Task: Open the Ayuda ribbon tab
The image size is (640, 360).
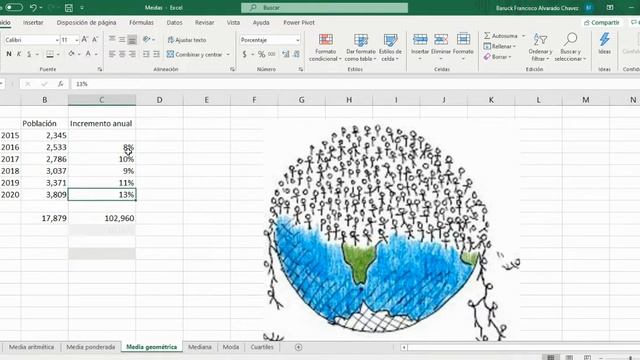Action: (261, 23)
